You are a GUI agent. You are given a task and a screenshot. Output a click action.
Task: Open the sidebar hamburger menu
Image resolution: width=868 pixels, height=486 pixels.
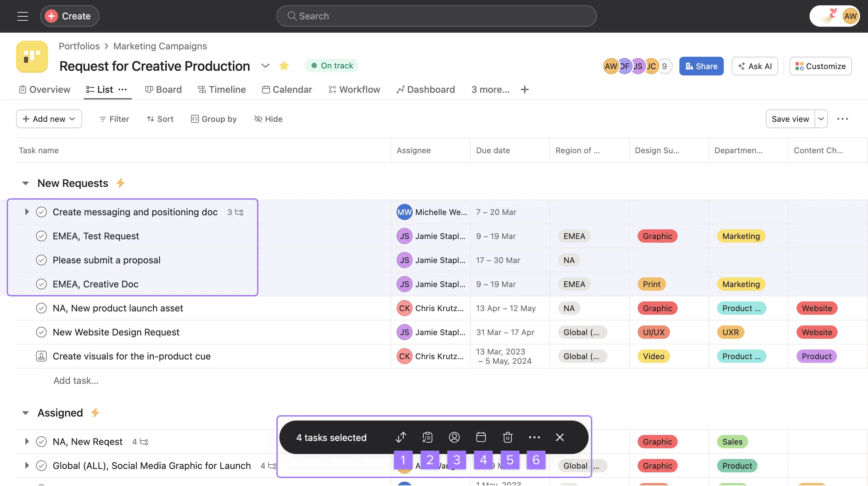(22, 16)
